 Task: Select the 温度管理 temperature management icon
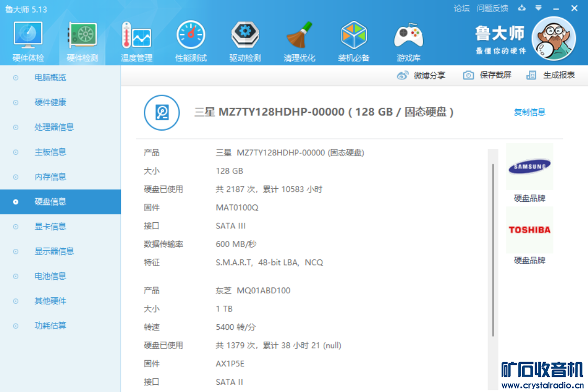[x=136, y=36]
